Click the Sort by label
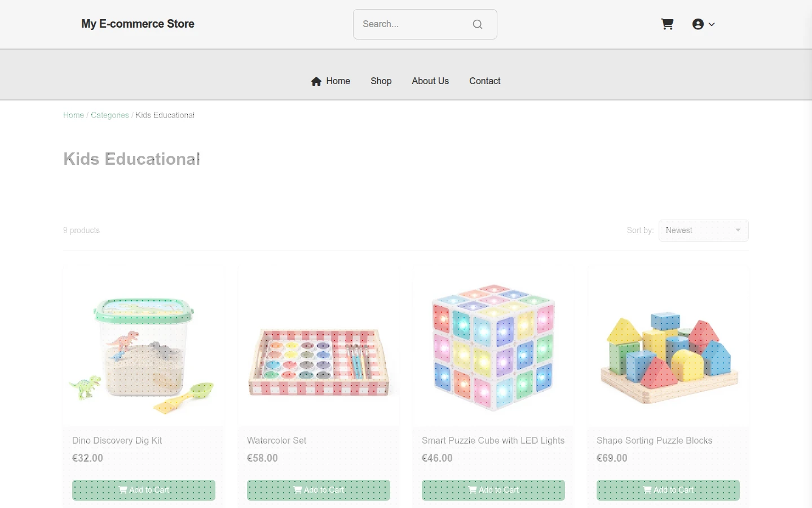This screenshot has width=812, height=508. coord(640,230)
